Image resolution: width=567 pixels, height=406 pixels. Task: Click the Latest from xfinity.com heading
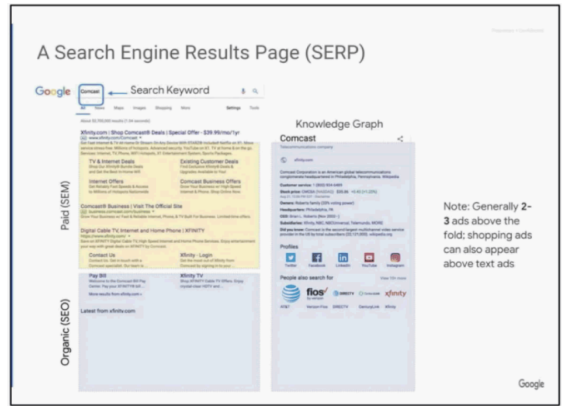point(108,311)
